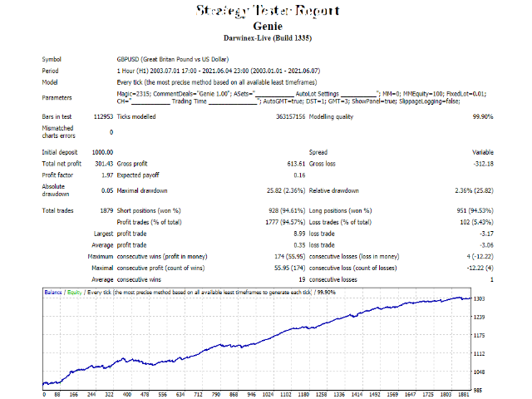Click the Short positions value '928 (94.61%)'
The image size is (532, 399).
pyautogui.click(x=287, y=210)
